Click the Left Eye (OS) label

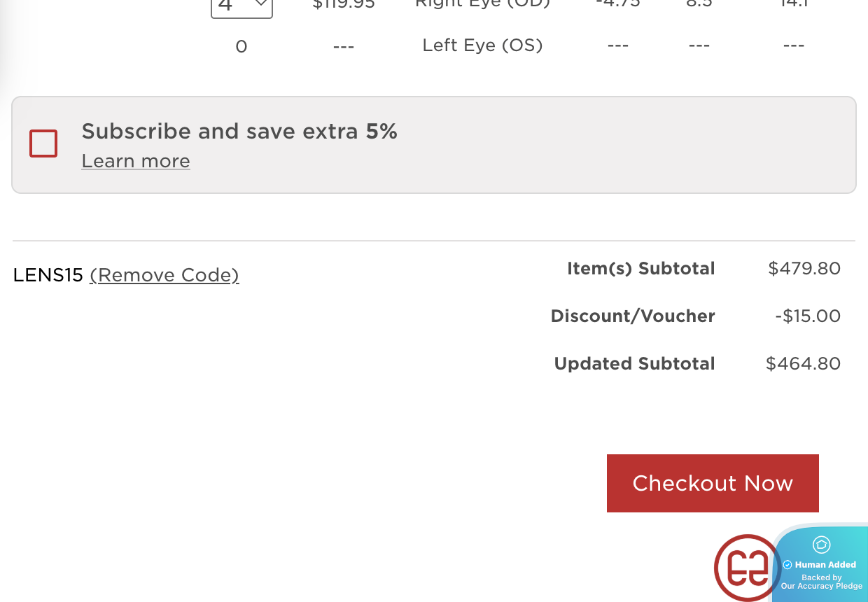point(482,45)
